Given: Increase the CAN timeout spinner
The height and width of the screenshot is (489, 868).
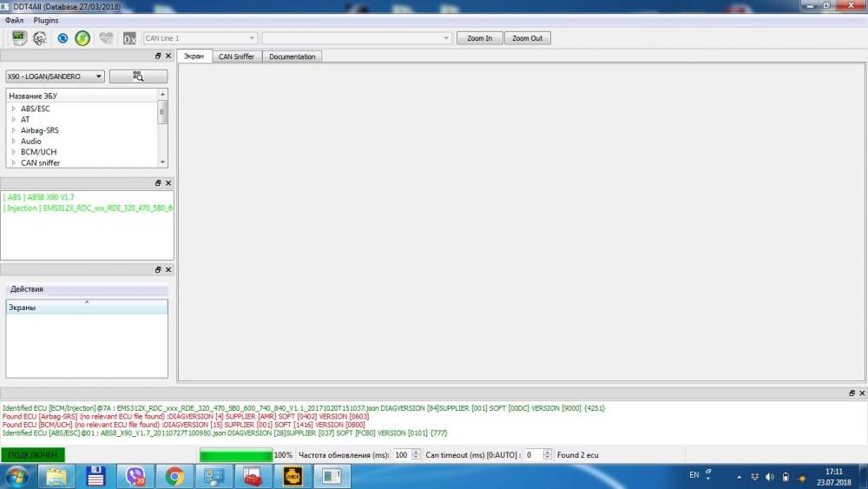Looking at the screenshot, I should (x=548, y=452).
